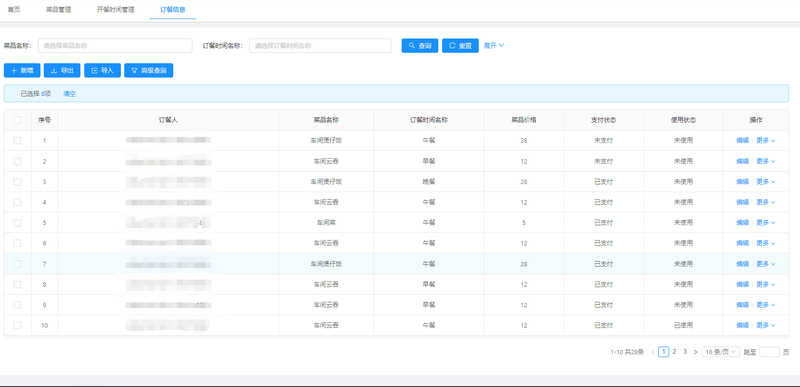This screenshot has width=800, height=387.
Task: Click 晚餐 meal time in row 3
Action: (x=429, y=182)
